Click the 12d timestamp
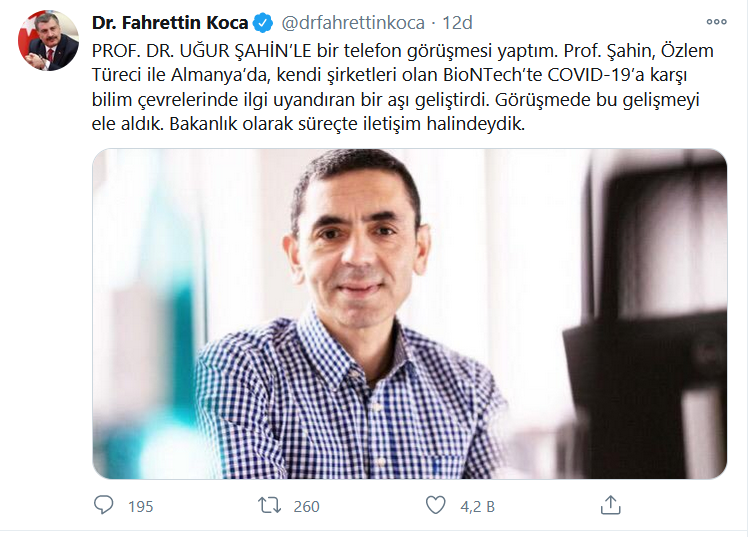The width and height of the screenshot is (748, 537). 457,23
